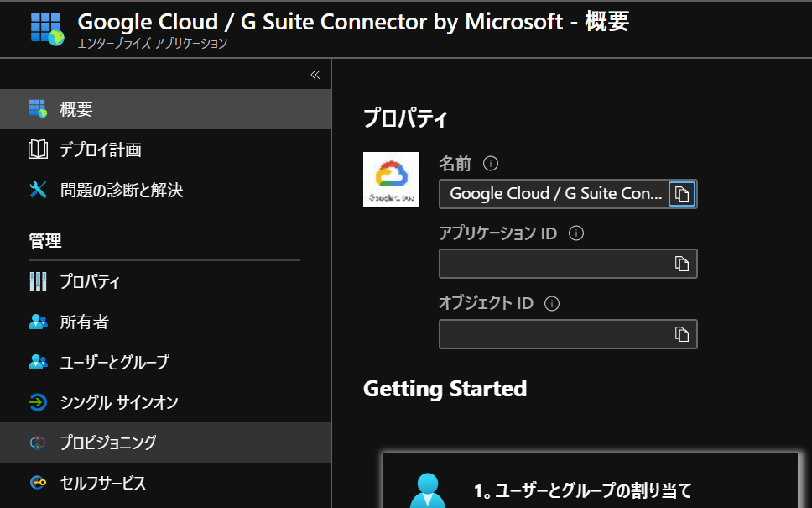Copy the application name to clipboard
The width and height of the screenshot is (812, 508).
[x=682, y=194]
